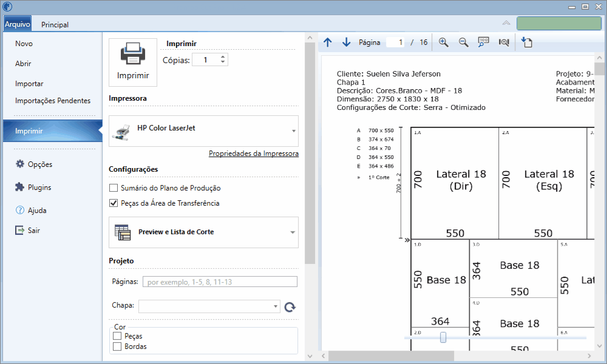Switch to the Principal tab
Image resolution: width=607 pixels, height=364 pixels.
coord(55,24)
